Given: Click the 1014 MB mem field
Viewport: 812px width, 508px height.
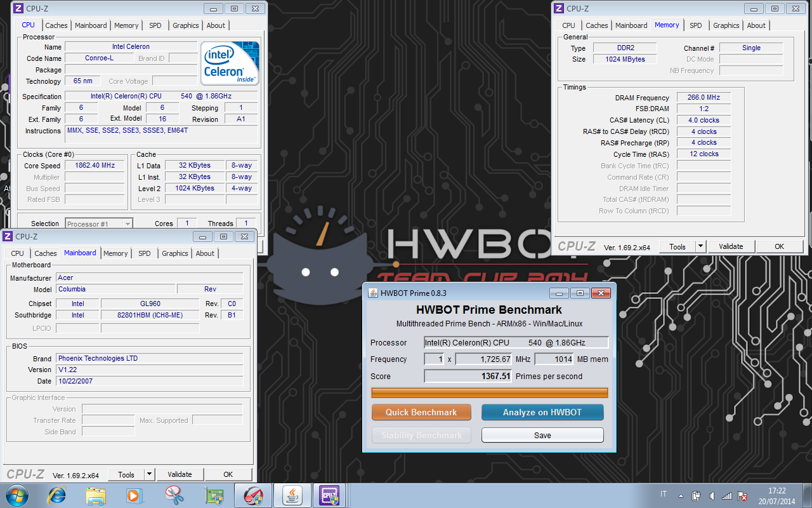Looking at the screenshot, I should click(x=554, y=359).
